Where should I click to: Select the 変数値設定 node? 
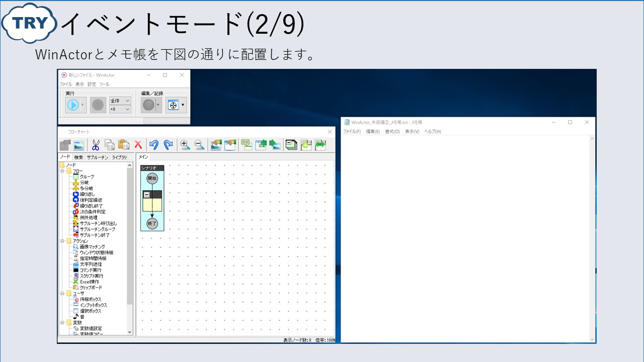pos(91,328)
